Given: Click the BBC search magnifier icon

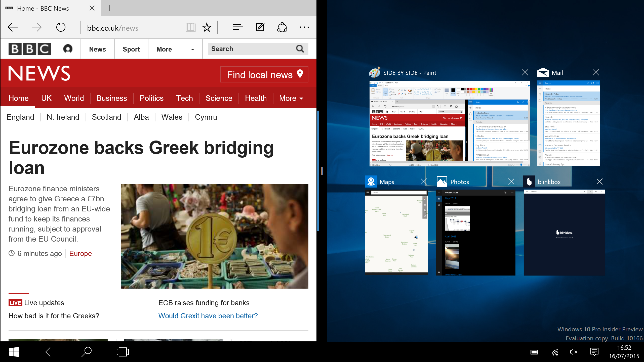Looking at the screenshot, I should click(300, 49).
